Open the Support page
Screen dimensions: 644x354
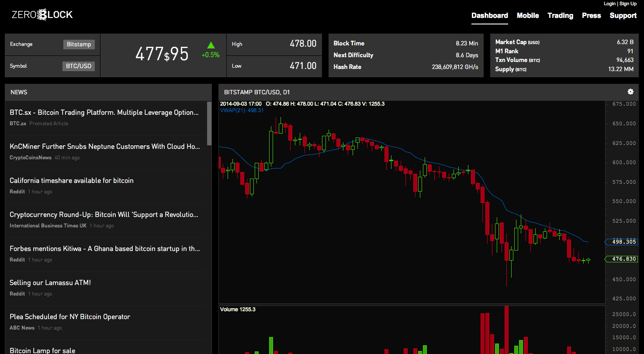pyautogui.click(x=623, y=15)
